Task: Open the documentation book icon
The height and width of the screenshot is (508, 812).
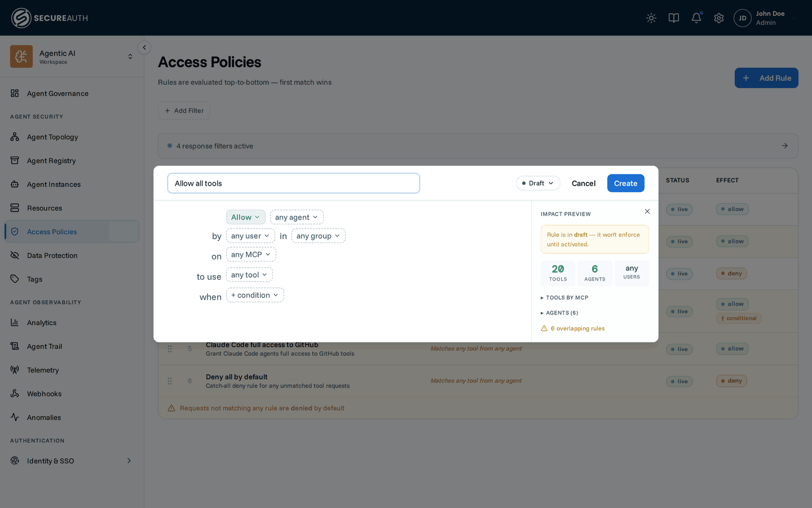Action: tap(674, 18)
